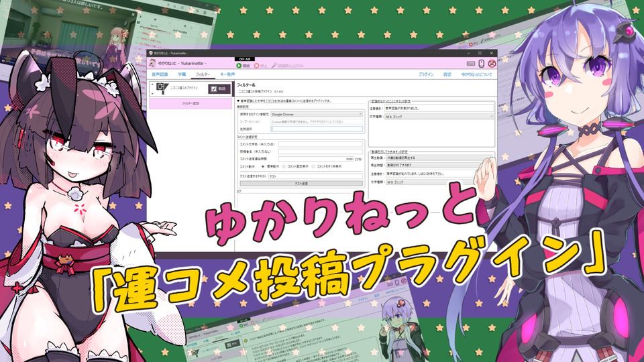Click the フィルター追加 button
Image resolution: width=644 pixels, height=362 pixels.
(191, 103)
